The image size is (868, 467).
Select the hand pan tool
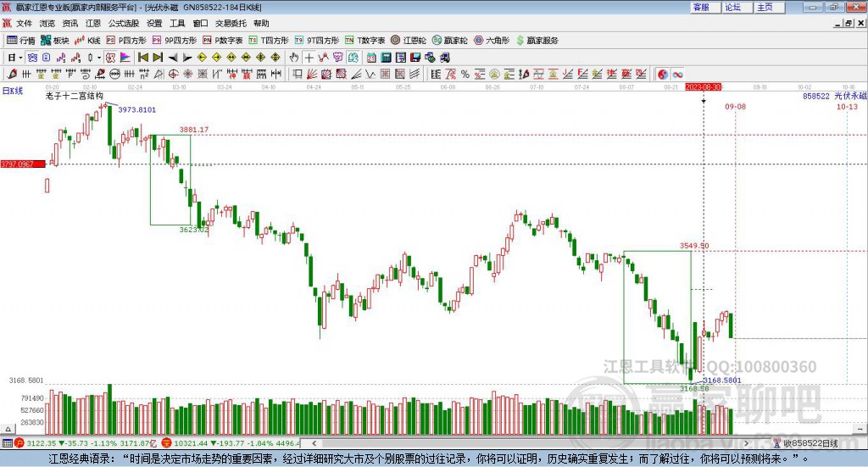click(294, 57)
